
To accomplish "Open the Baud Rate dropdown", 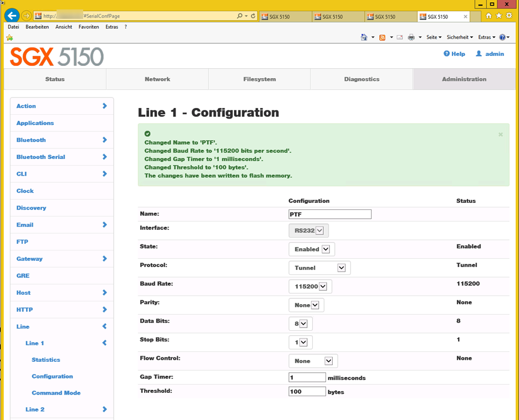I will (x=311, y=286).
